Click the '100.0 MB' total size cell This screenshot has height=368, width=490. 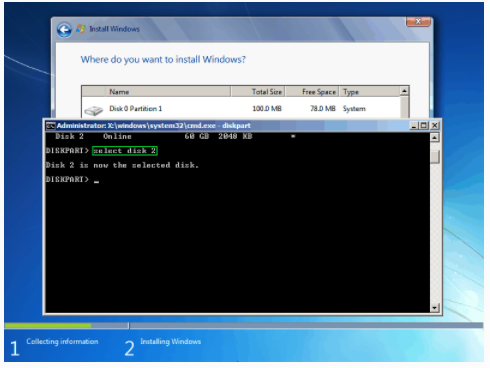267,109
